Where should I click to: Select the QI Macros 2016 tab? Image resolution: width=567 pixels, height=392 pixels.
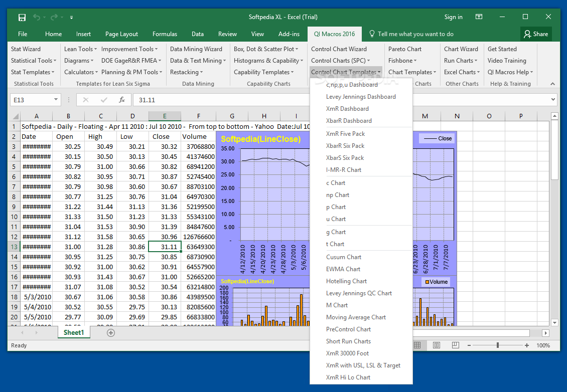pyautogui.click(x=335, y=34)
